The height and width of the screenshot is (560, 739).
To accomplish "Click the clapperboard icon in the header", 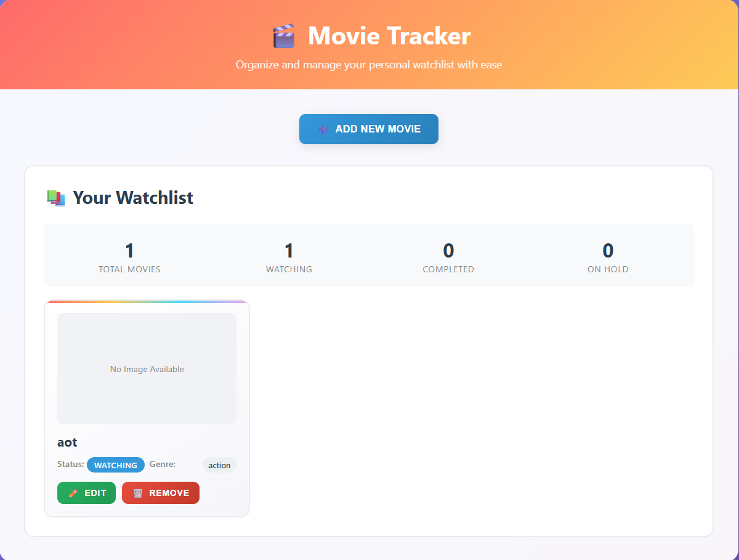I will tap(284, 36).
